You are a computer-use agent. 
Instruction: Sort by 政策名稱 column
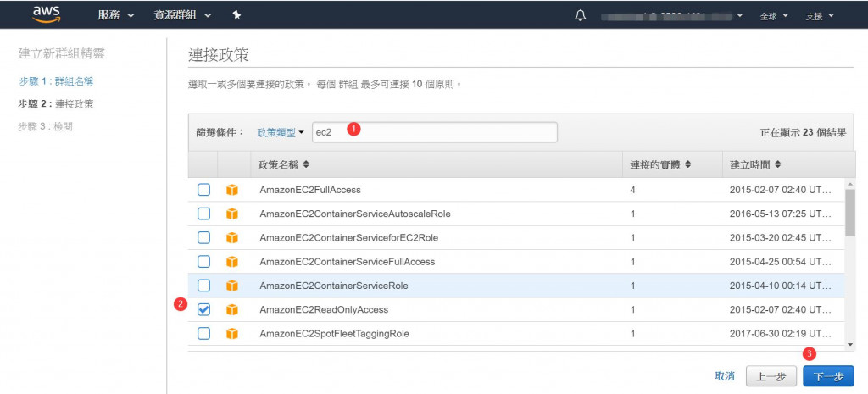click(283, 165)
